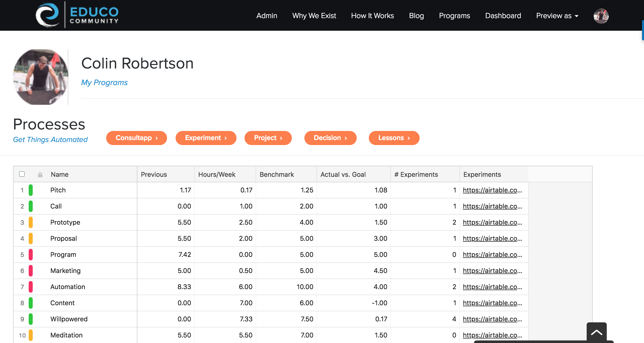Open the airtable link in Content row
Image resolution: width=644 pixels, height=343 pixels.
click(x=492, y=303)
